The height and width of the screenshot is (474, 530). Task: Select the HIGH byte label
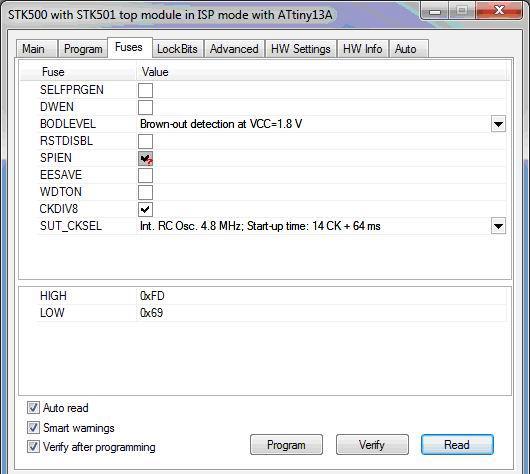53,296
